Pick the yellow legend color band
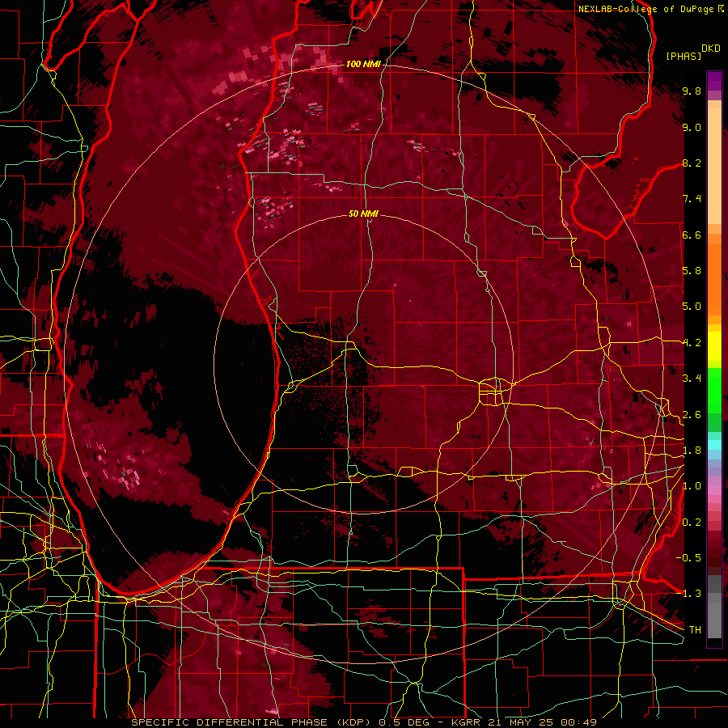 [x=714, y=346]
